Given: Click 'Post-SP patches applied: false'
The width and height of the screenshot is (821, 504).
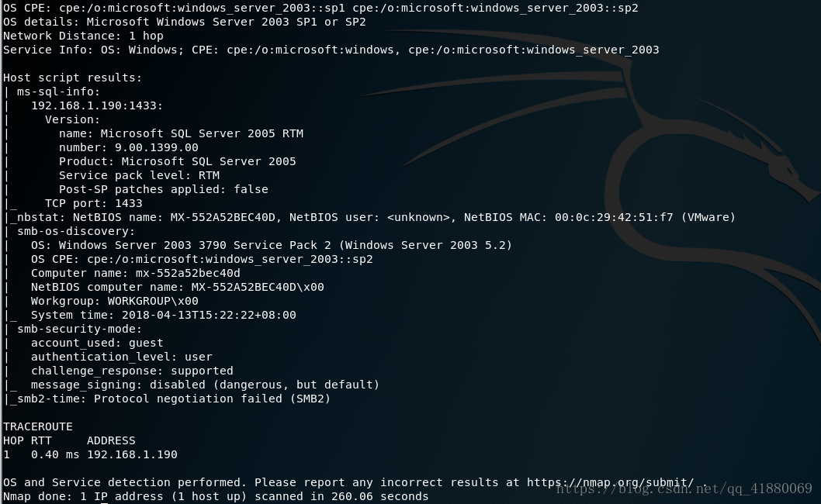Looking at the screenshot, I should (164, 189).
